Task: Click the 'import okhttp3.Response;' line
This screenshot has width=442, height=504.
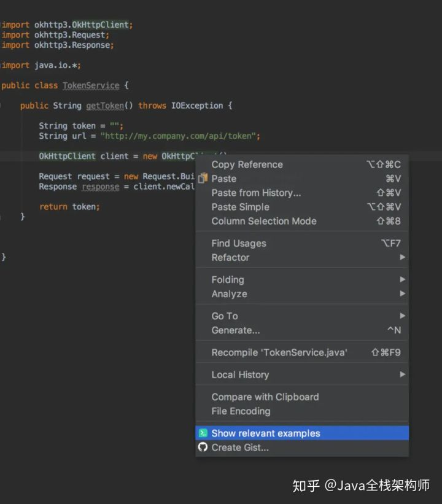Action: 58,45
